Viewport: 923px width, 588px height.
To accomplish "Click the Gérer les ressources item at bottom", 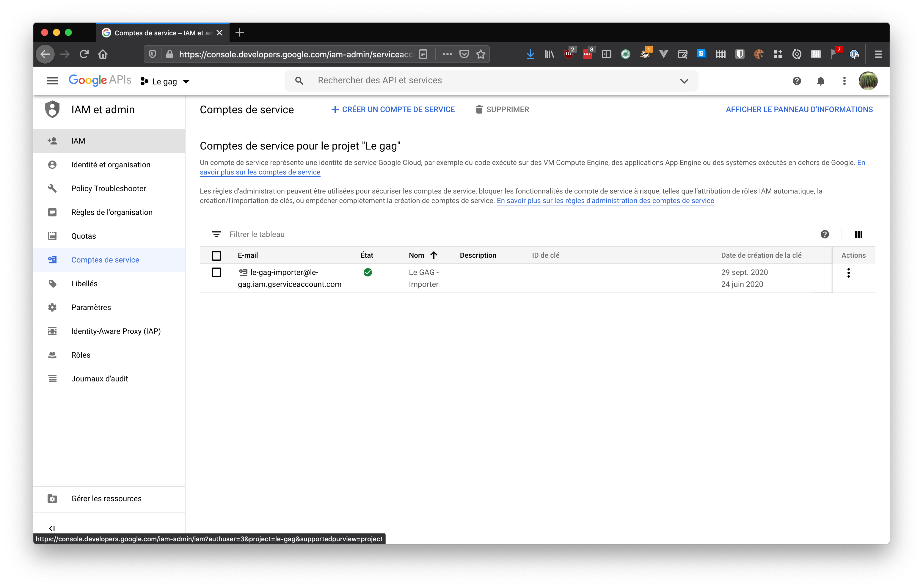I will click(106, 499).
